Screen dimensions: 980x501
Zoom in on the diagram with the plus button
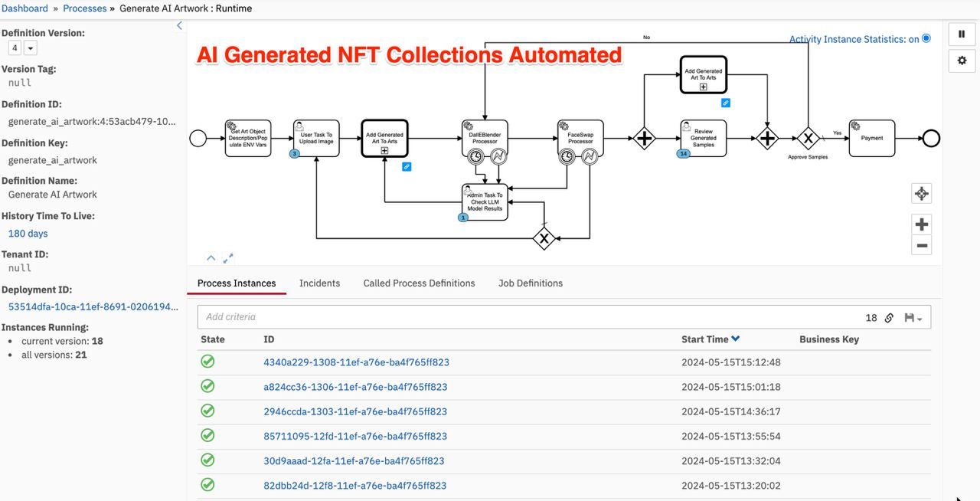tap(922, 224)
